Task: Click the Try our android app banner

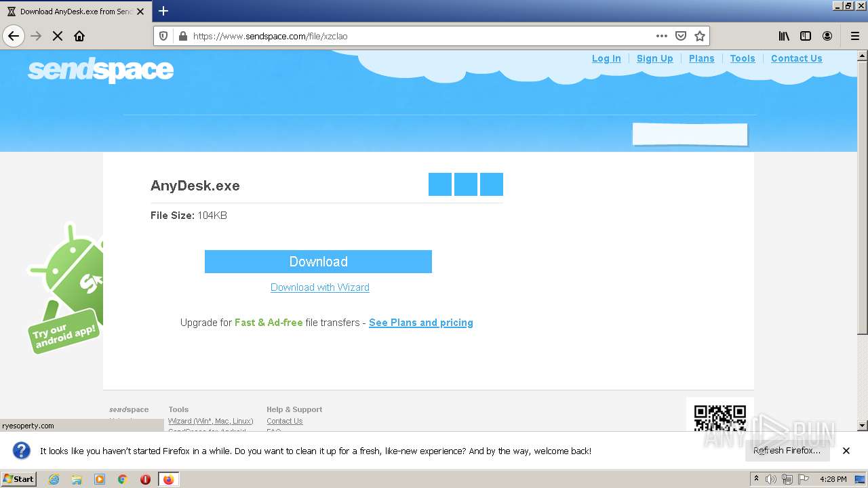Action: [x=66, y=288]
